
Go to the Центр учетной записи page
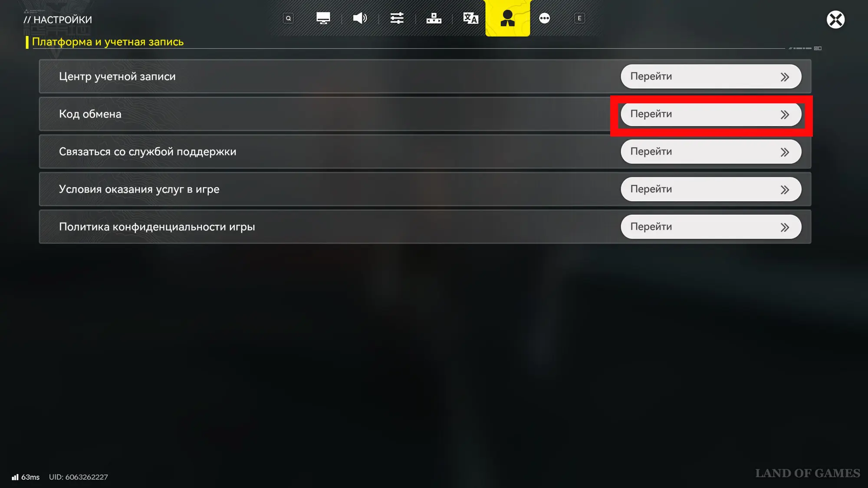(711, 76)
